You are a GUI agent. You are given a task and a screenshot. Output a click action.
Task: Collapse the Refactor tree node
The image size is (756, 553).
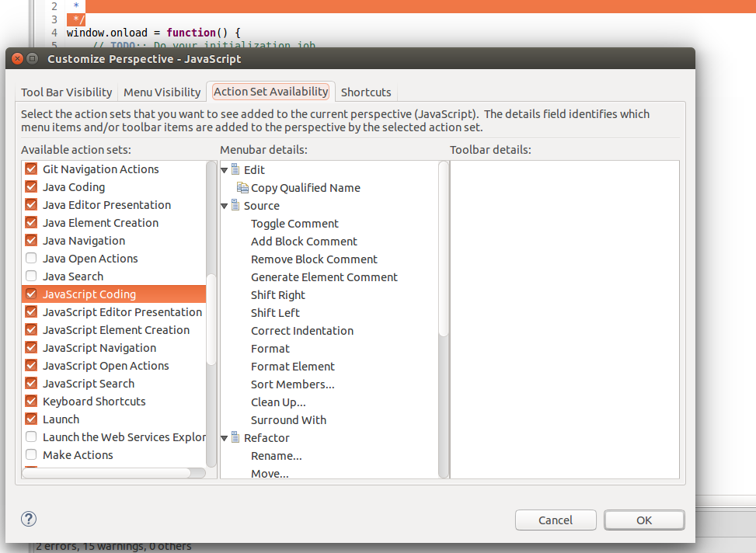click(225, 438)
